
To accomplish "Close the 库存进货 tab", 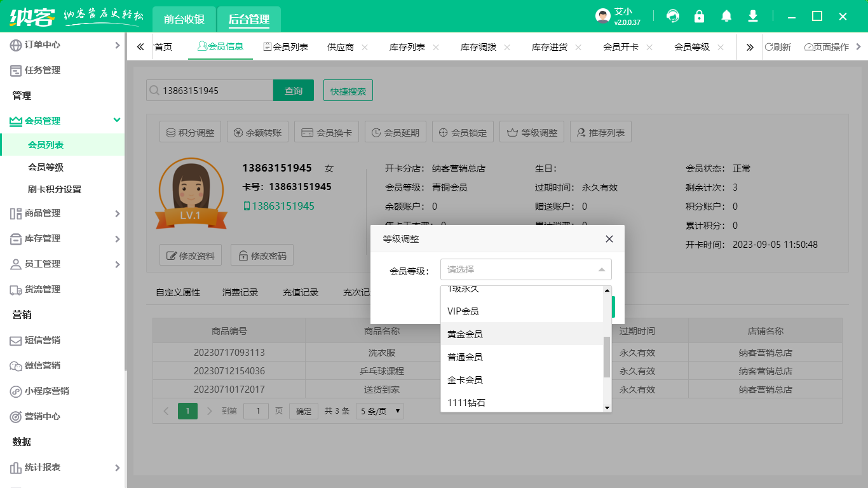I will click(578, 47).
